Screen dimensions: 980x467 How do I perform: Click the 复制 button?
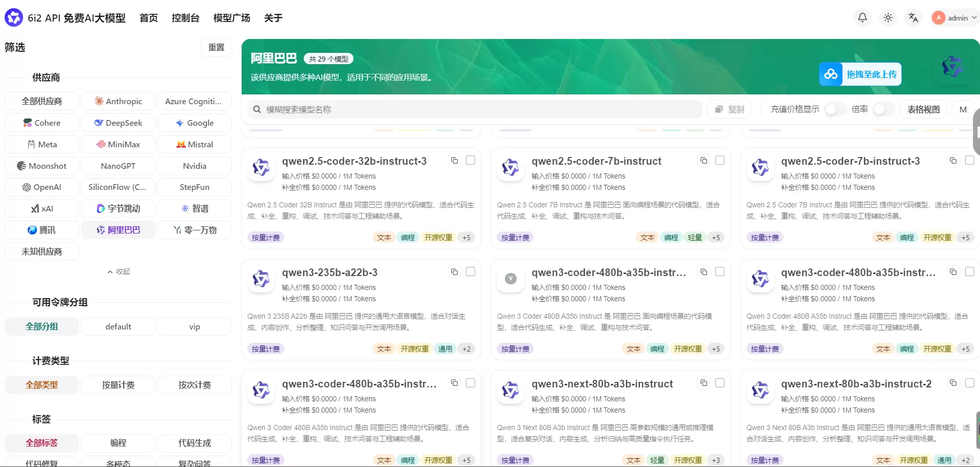tap(730, 109)
